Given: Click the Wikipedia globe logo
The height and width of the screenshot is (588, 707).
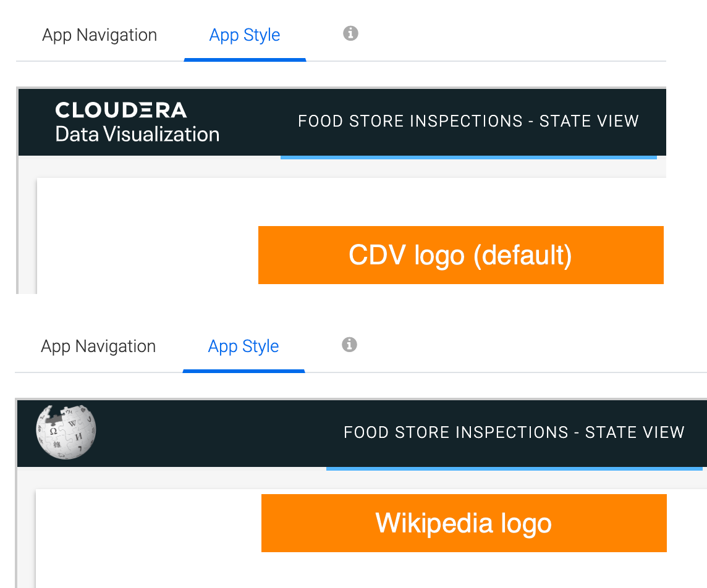Looking at the screenshot, I should point(66,432).
